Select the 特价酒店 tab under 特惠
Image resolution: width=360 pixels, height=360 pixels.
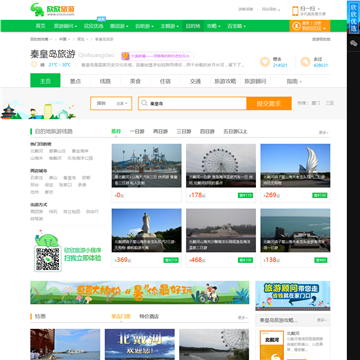click(x=149, y=317)
